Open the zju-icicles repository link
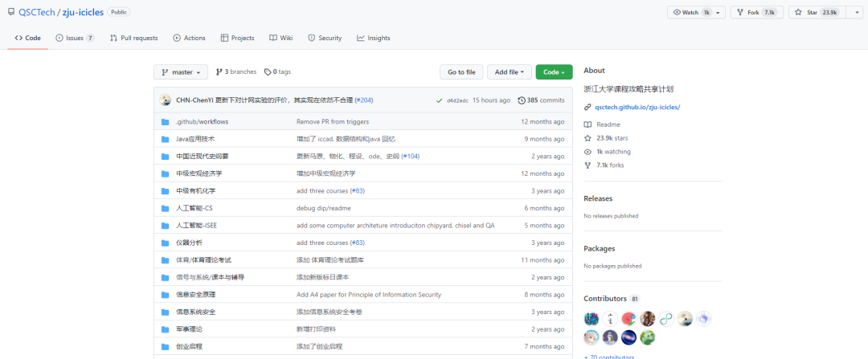The image size is (868, 359). (83, 11)
